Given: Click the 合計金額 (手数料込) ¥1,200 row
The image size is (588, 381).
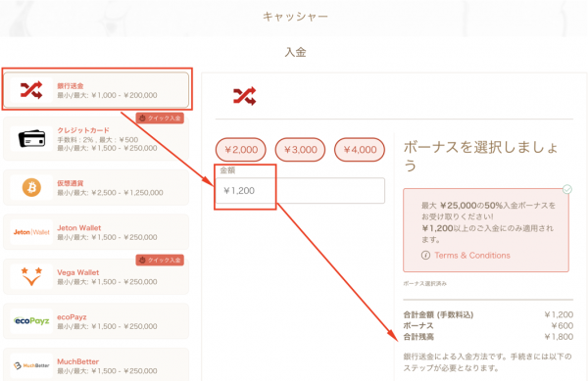Looking at the screenshot, I should click(x=488, y=314).
